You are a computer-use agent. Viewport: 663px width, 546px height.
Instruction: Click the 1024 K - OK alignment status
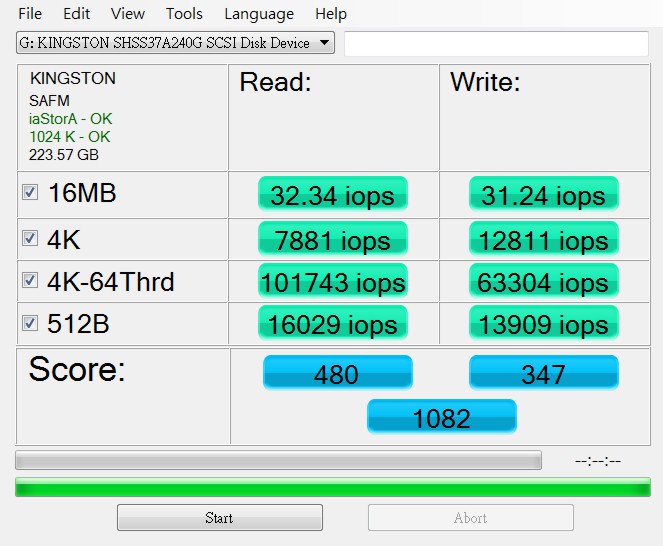tap(70, 137)
